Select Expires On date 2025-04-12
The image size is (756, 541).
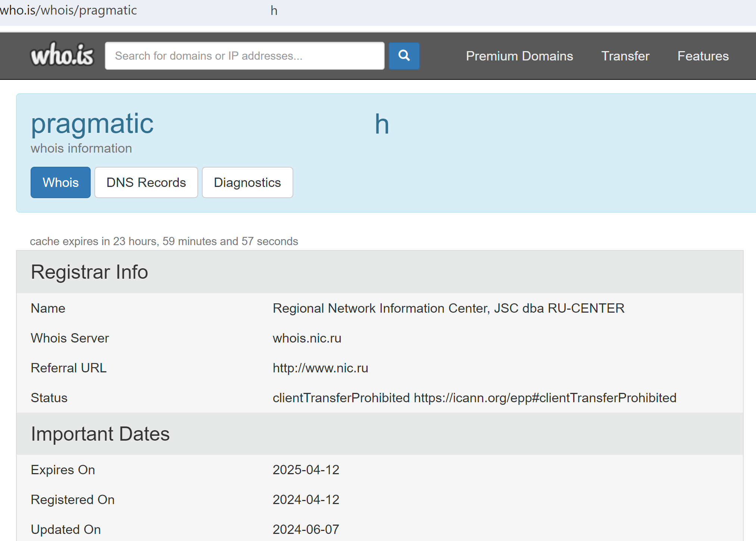[306, 470]
